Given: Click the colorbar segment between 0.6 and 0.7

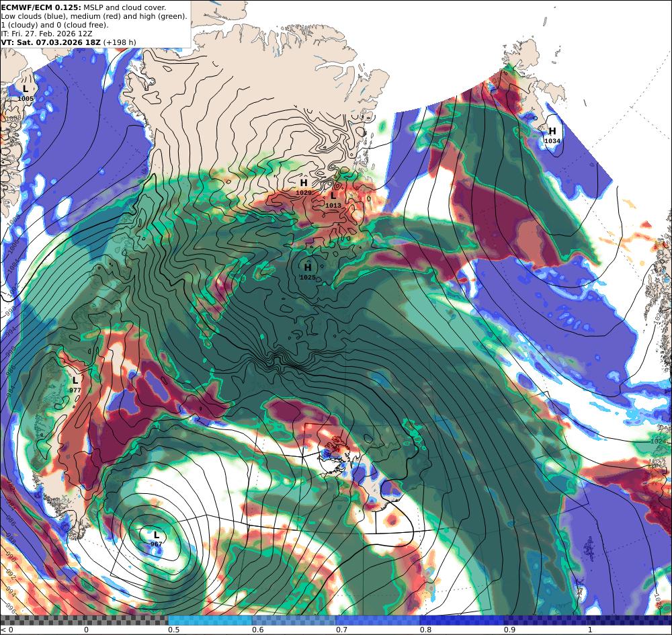Looking at the screenshot, I should coord(294,620).
